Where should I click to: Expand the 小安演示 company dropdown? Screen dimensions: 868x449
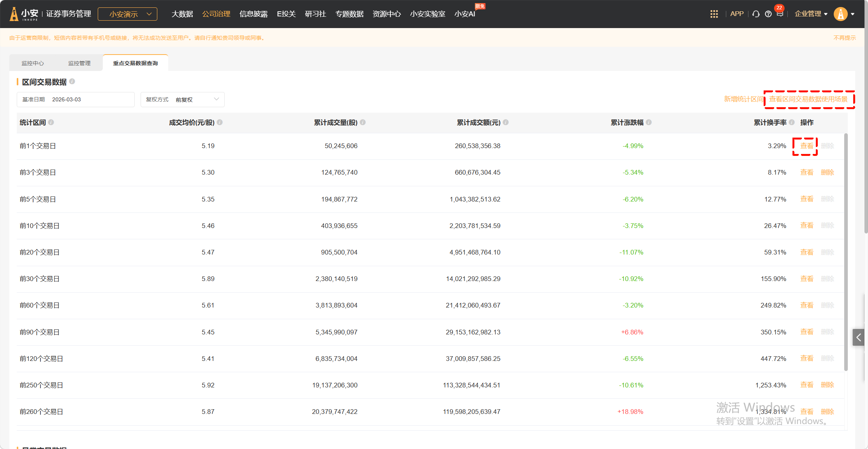127,14
